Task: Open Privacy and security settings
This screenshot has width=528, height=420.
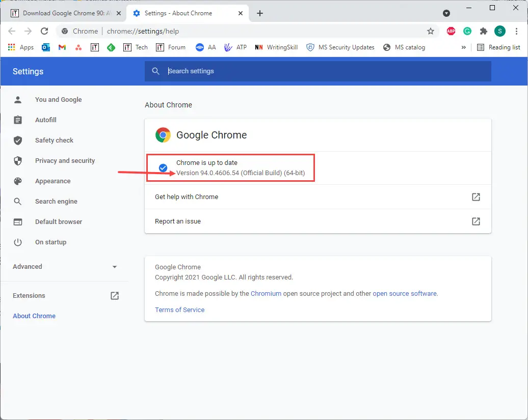Action: pyautogui.click(x=65, y=160)
